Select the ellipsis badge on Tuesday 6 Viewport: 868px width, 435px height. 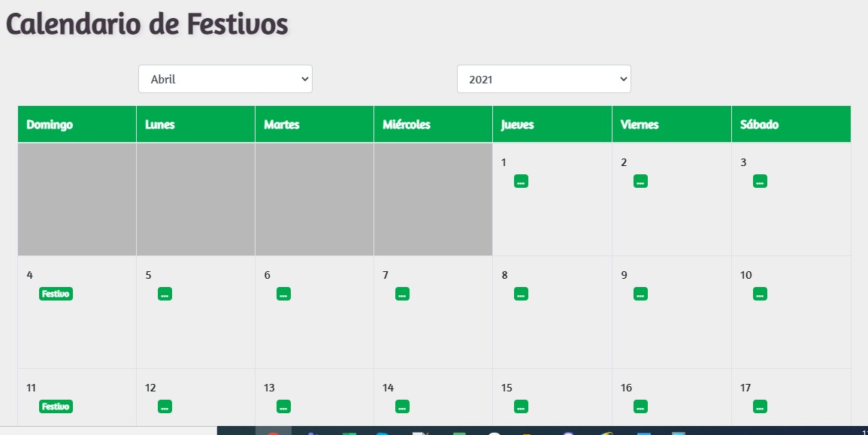click(283, 294)
